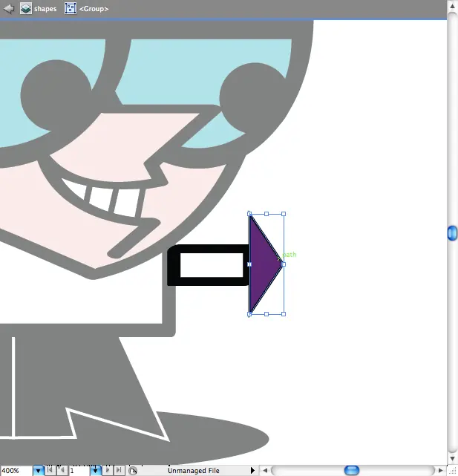Select the 'shapes' layer breadcrumb label
The image size is (458, 476).
pos(45,9)
